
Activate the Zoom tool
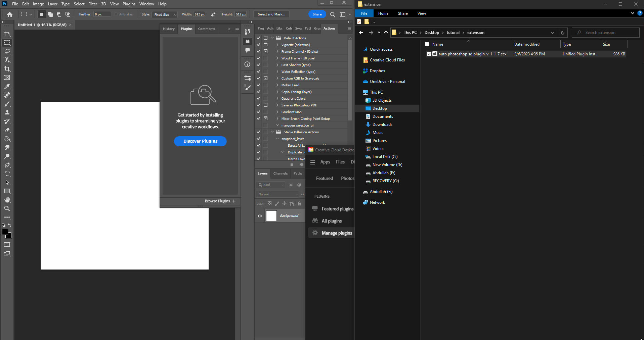[x=7, y=208]
